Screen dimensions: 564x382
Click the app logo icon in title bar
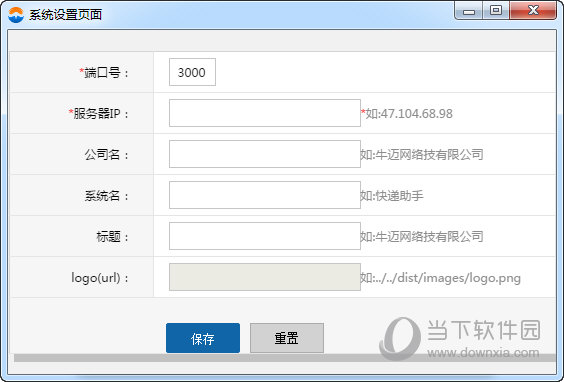[16, 15]
